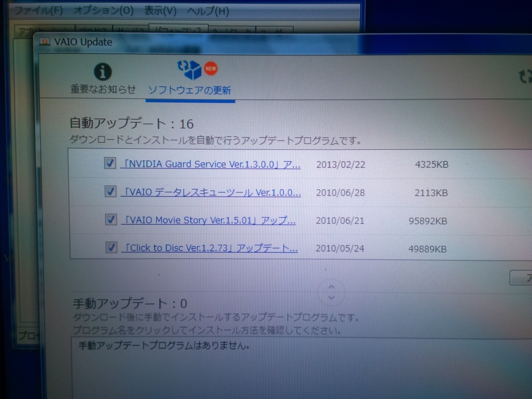Image resolution: width=532 pixels, height=399 pixels.
Task: Click date 2010/06/28 in list
Action: coord(340,193)
